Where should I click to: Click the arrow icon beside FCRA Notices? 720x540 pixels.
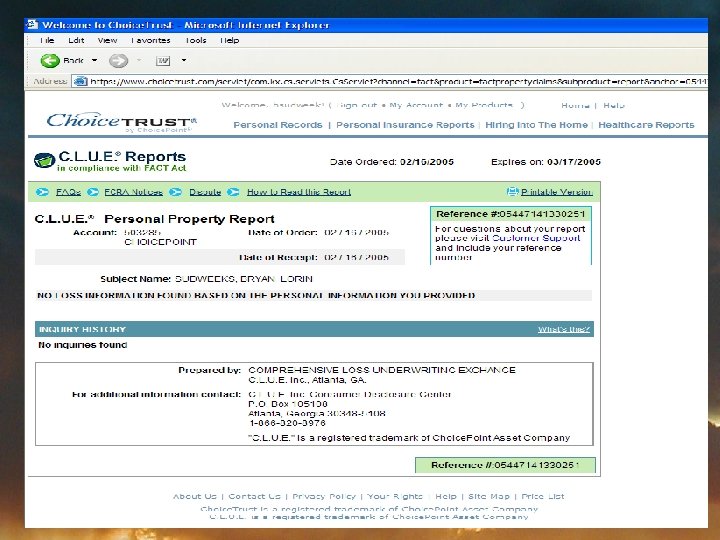(93, 192)
